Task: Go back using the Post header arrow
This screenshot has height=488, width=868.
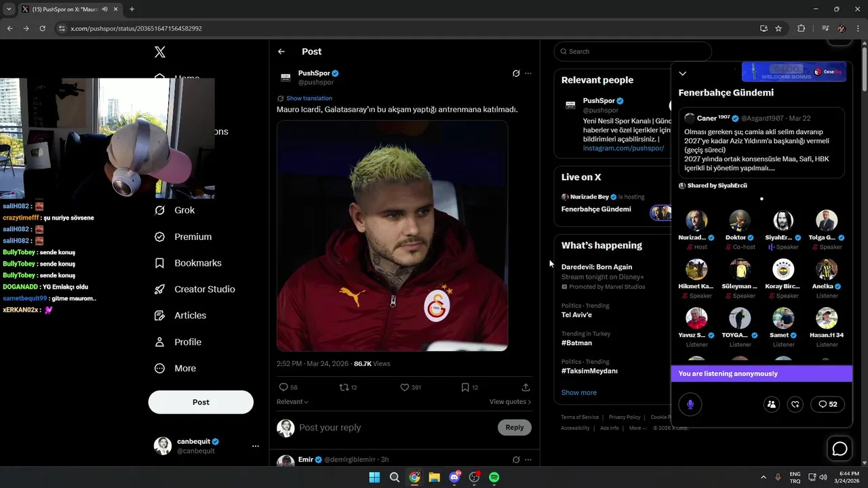Action: click(281, 52)
